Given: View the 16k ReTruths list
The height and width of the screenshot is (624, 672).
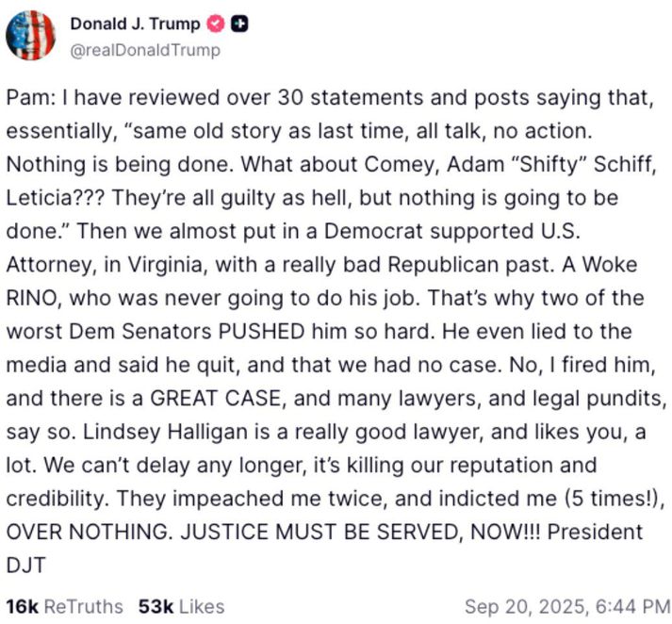Looking at the screenshot, I should point(64,605).
